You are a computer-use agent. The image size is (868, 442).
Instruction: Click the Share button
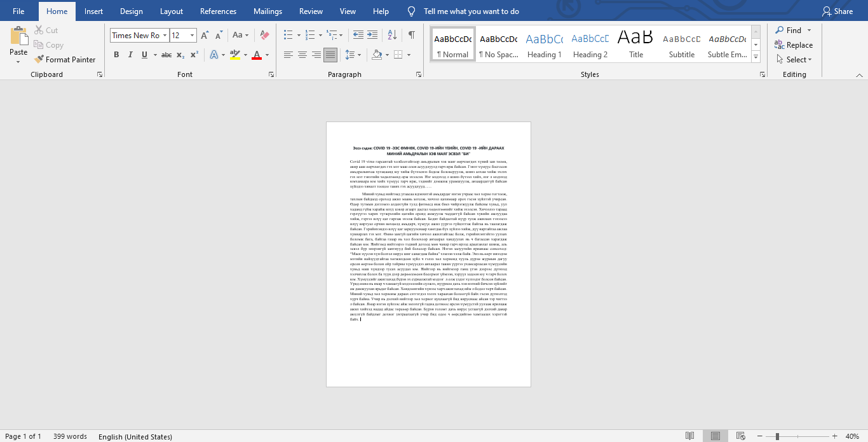tap(837, 11)
